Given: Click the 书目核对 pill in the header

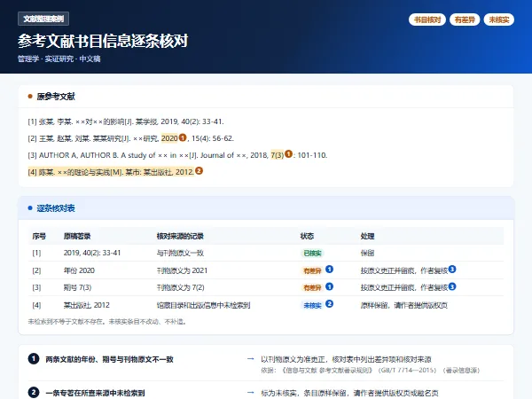Looking at the screenshot, I should pos(427,20).
